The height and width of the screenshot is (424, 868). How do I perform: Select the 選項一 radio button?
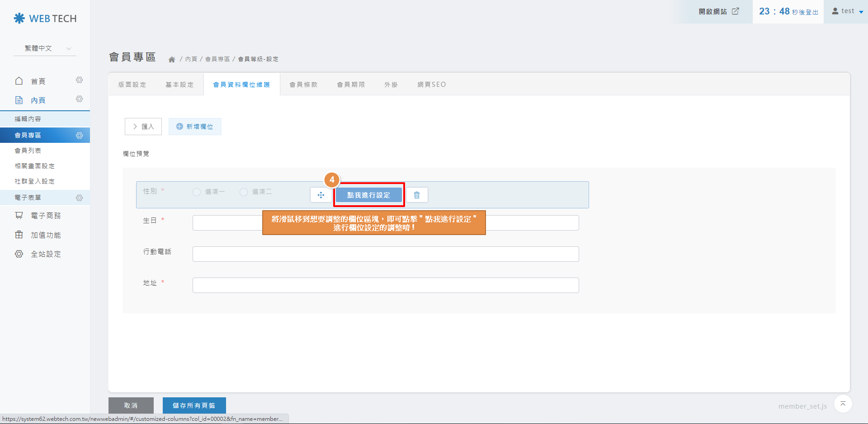click(x=197, y=192)
